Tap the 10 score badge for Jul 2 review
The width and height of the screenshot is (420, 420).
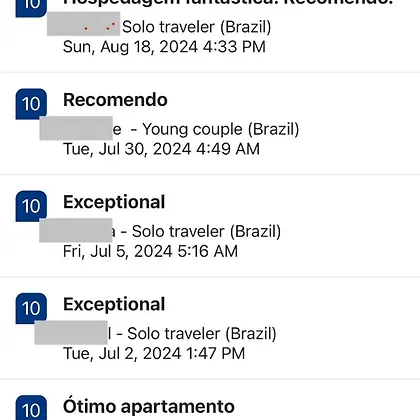coord(31,308)
